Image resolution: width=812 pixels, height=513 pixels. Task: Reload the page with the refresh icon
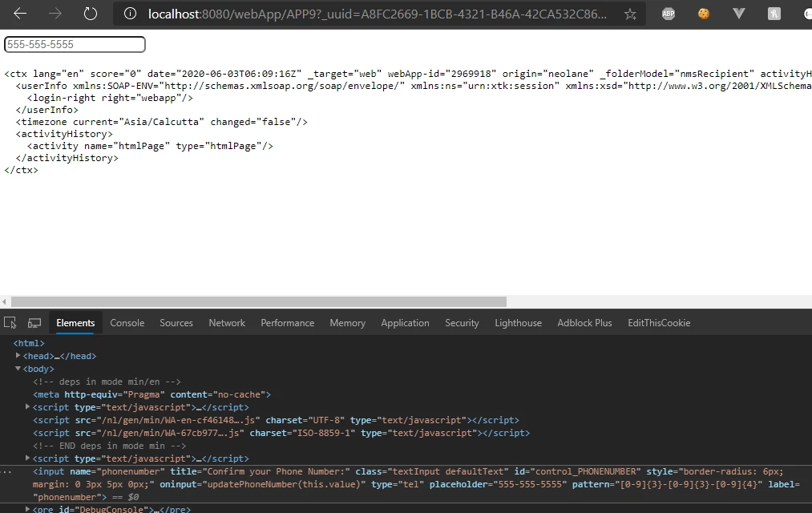91,14
